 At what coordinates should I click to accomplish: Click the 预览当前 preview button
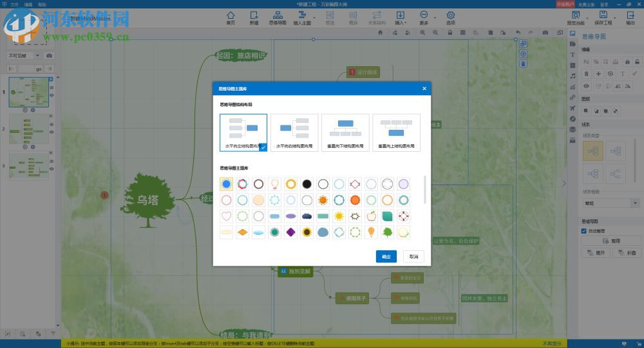[575, 17]
